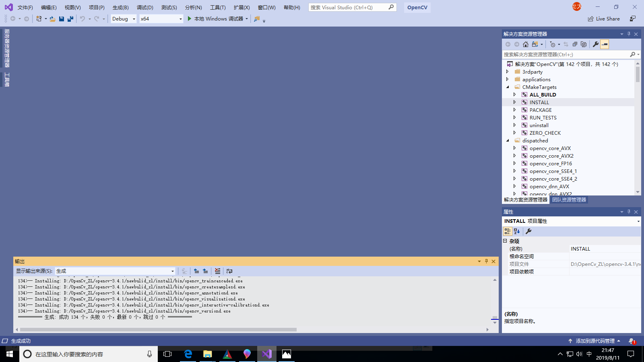The height and width of the screenshot is (362, 644).
Task: Open Property Pages wrench in Properties panel
Action: [x=528, y=231]
